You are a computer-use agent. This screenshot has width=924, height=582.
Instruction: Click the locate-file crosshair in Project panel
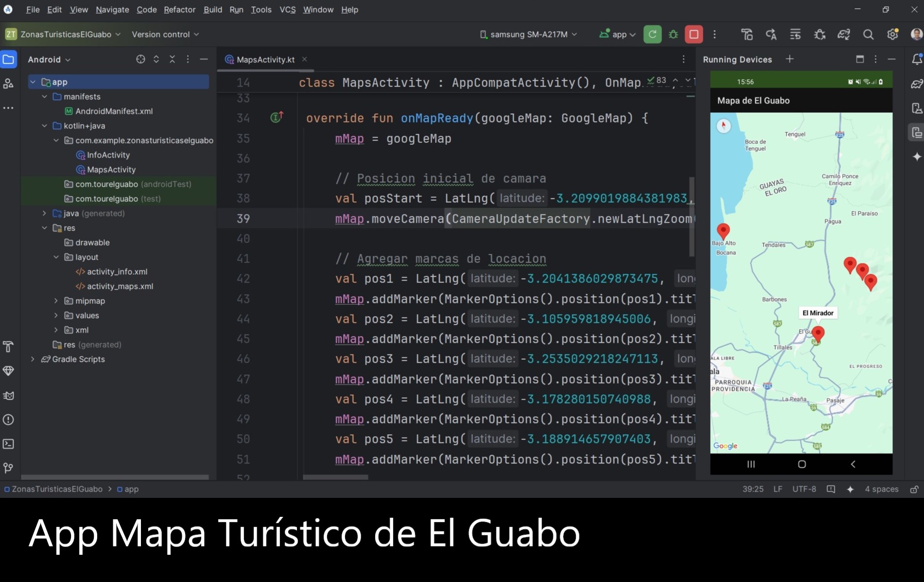(x=140, y=59)
